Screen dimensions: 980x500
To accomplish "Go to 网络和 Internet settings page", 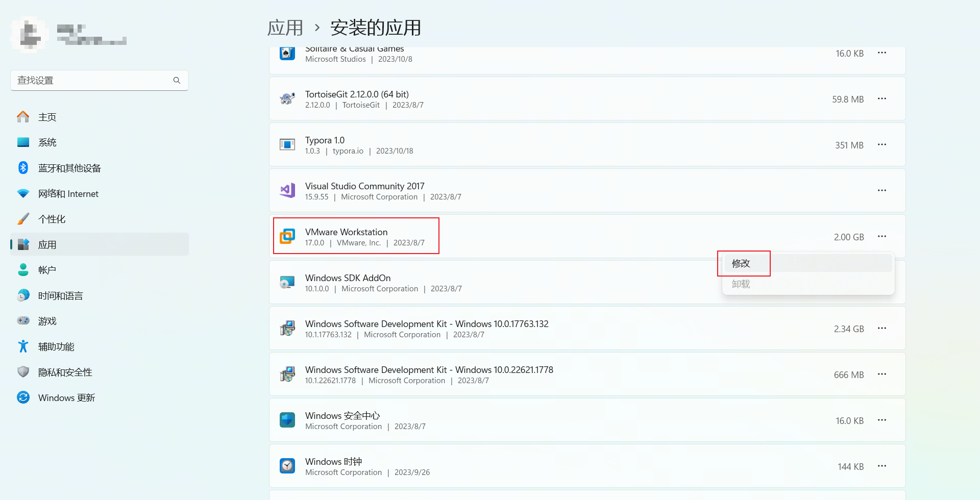I will click(100, 193).
